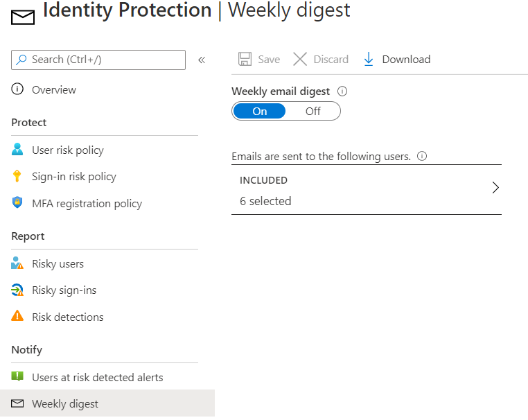
Task: Click the Save button
Action: (x=259, y=60)
